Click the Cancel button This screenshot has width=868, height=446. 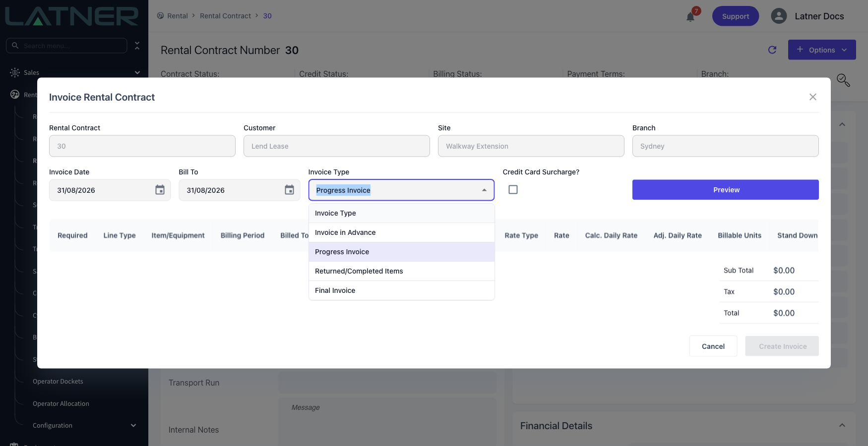(x=713, y=346)
